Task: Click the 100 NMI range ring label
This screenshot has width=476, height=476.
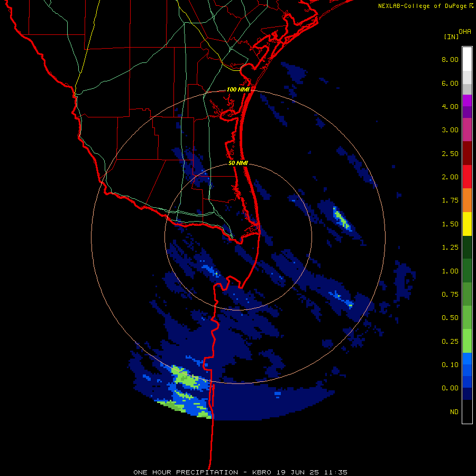Action: (x=239, y=89)
